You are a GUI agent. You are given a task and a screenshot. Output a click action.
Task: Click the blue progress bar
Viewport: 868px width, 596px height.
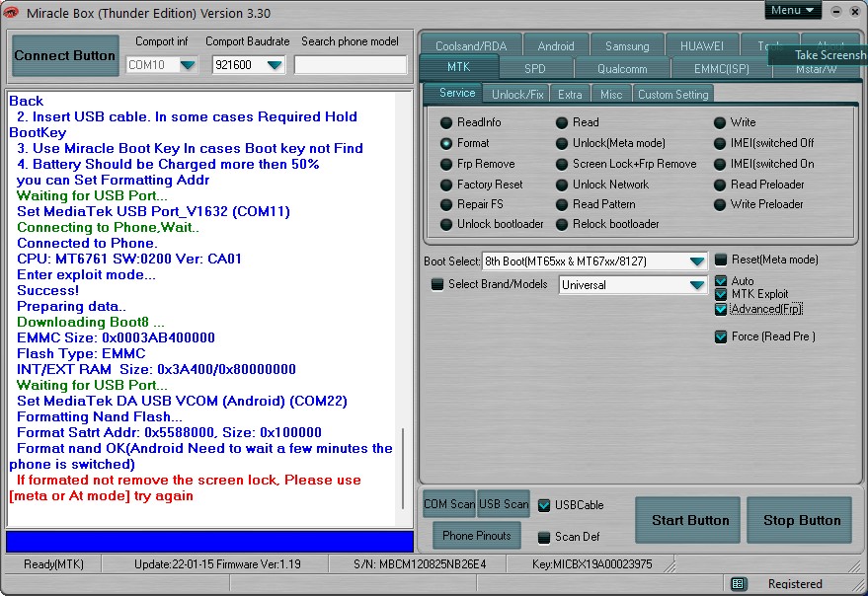tap(209, 541)
